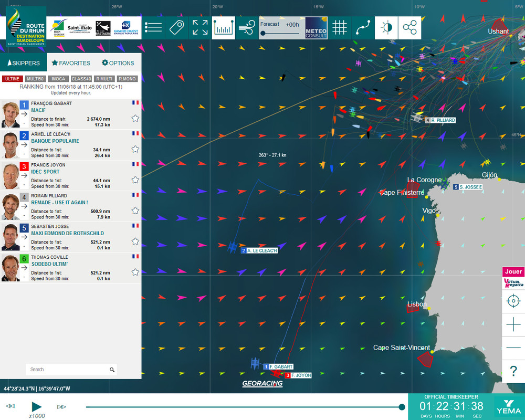Open MAXI EDMOND DE ROTHSCHILD entry
This screenshot has height=420, width=525.
pyautogui.click(x=68, y=234)
